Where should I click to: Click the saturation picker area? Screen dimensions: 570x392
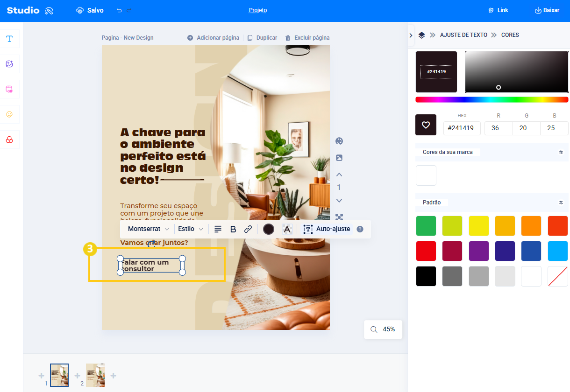(517, 72)
